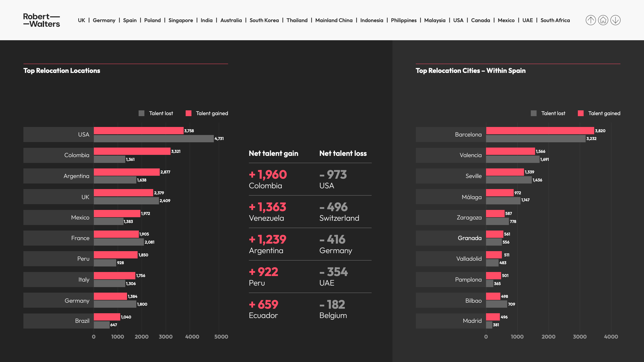
Task: Navigate to South Africa page
Action: (x=555, y=20)
